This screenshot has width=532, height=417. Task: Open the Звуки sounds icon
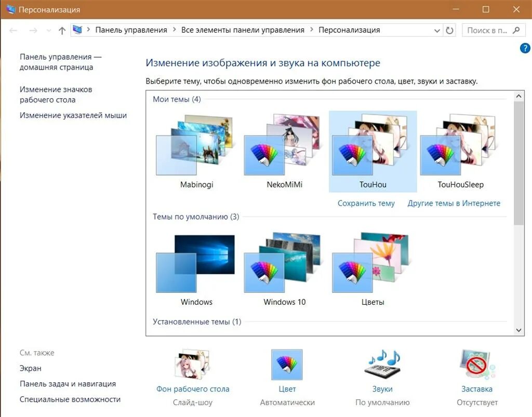382,364
